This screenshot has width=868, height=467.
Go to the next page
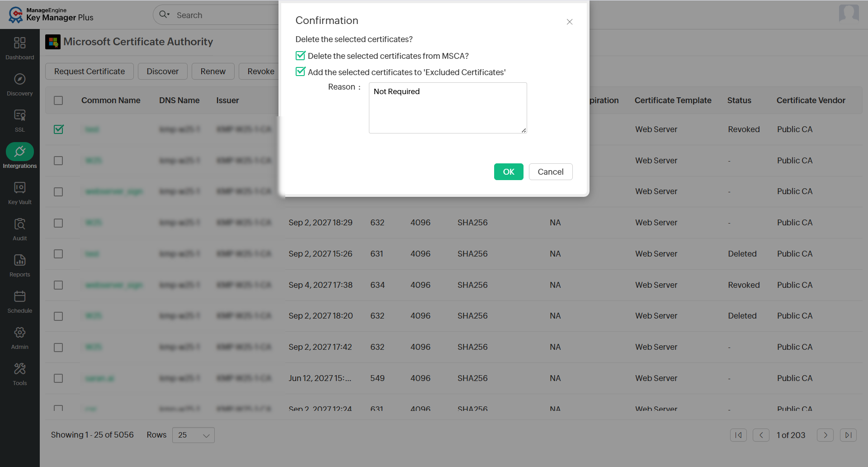(x=825, y=435)
